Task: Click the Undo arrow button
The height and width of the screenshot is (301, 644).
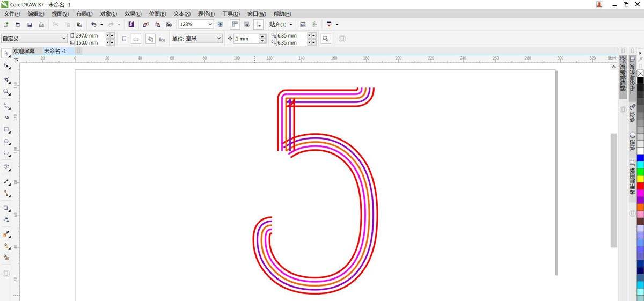Action: pyautogui.click(x=94, y=25)
